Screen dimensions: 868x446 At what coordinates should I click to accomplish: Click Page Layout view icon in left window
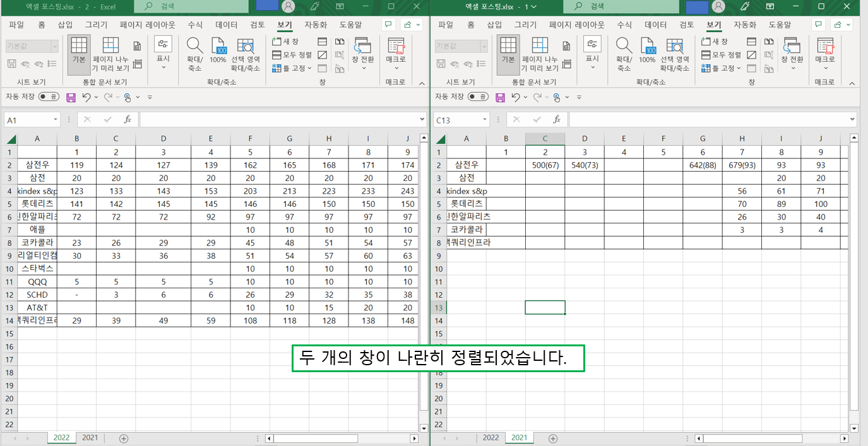pos(137,46)
